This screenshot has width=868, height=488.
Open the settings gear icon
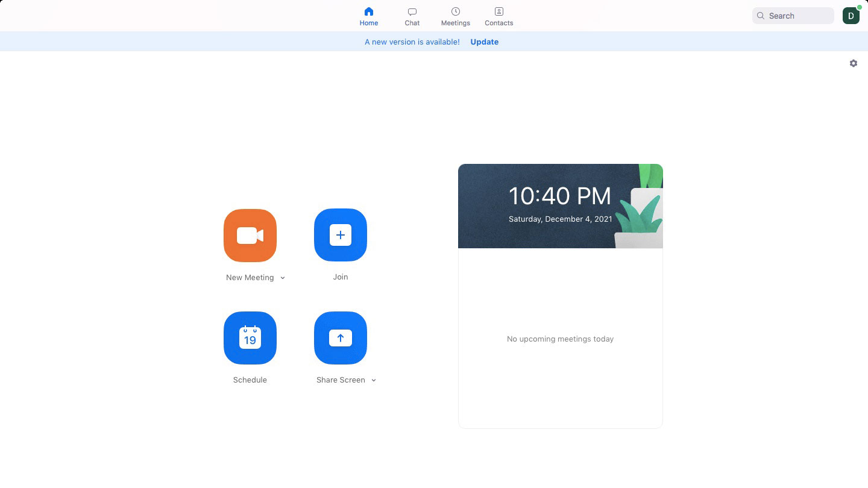pos(854,63)
